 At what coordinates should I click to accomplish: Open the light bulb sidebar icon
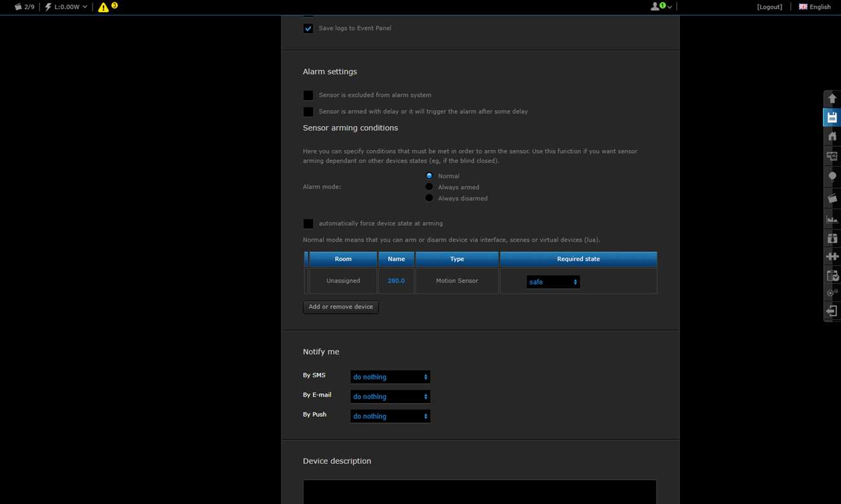[832, 176]
